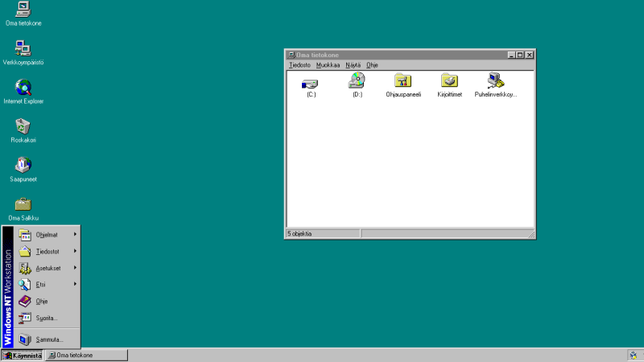Viewport: 644px width, 362px height.
Task: Expand Etsi submenu in Start menu
Action: [47, 285]
